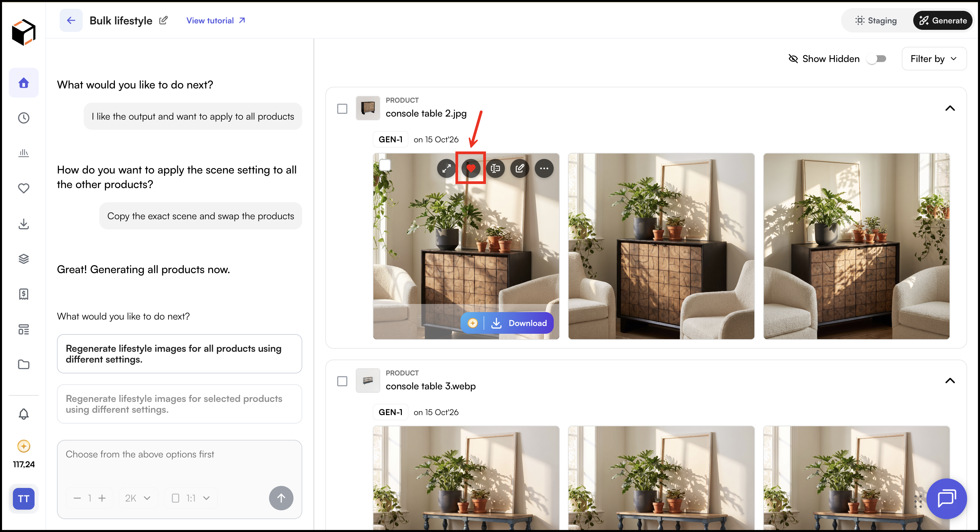Viewport: 980px width, 532px height.
Task: Edit the Bulk lifestyle title pencil icon
Action: tap(163, 20)
